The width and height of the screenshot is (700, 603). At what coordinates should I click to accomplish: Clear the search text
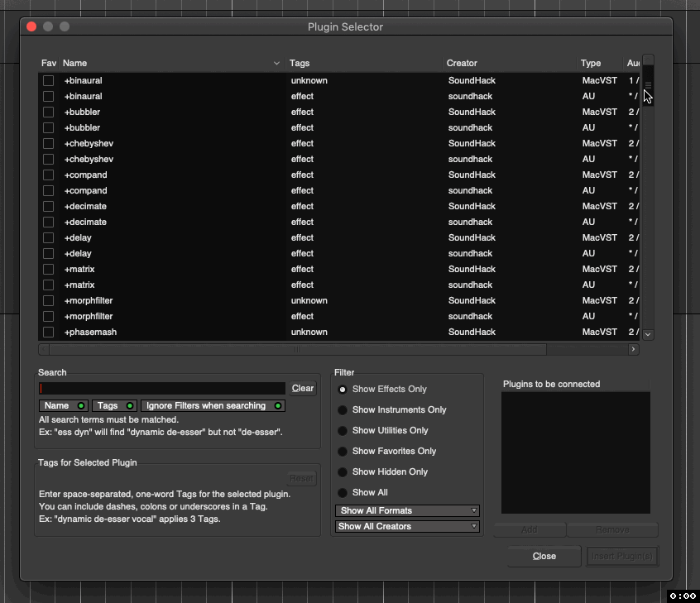302,388
